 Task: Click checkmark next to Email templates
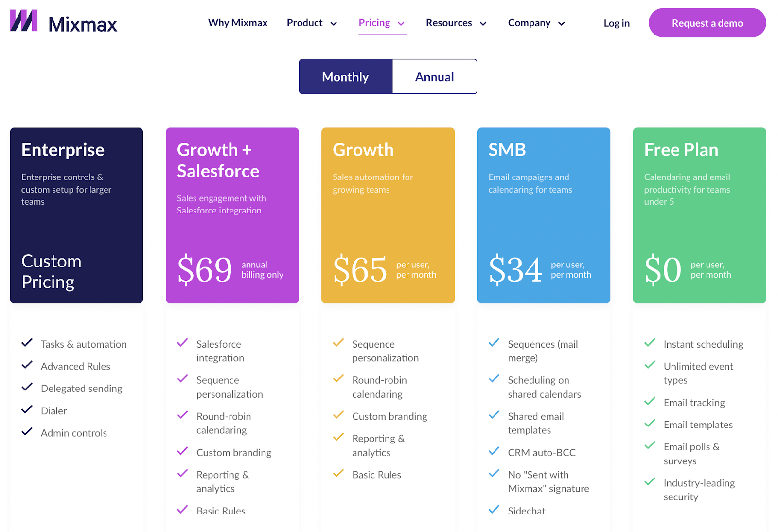coord(650,424)
